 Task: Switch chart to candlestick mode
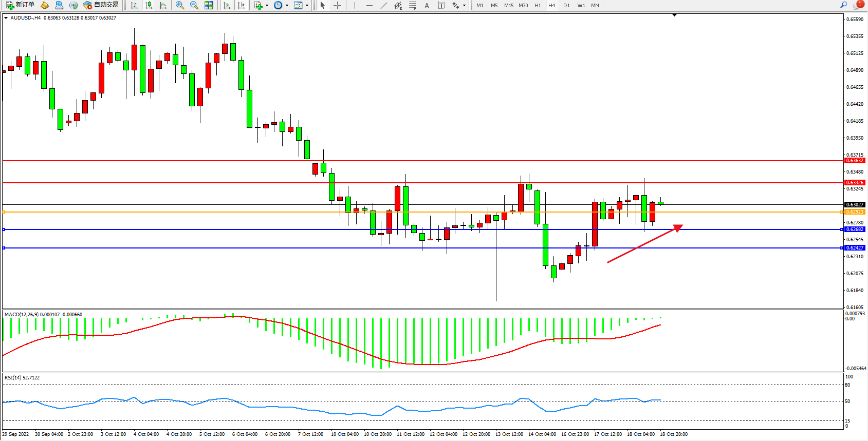[149, 5]
